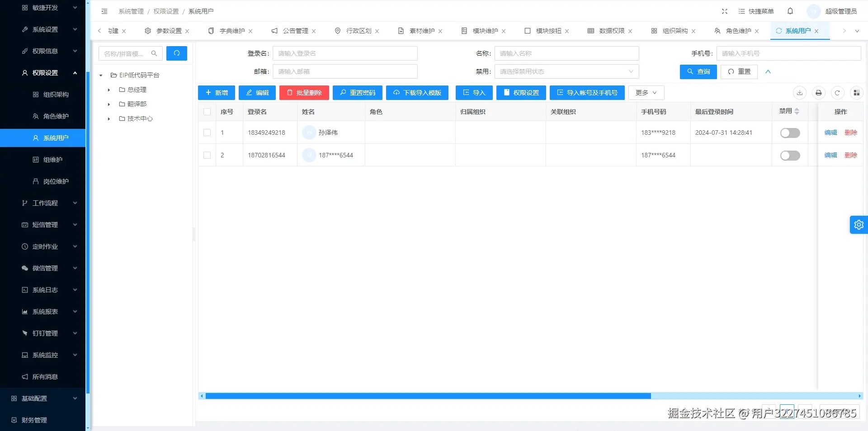Open the 更多 actions dropdown
This screenshot has height=431, width=868.
click(x=646, y=93)
